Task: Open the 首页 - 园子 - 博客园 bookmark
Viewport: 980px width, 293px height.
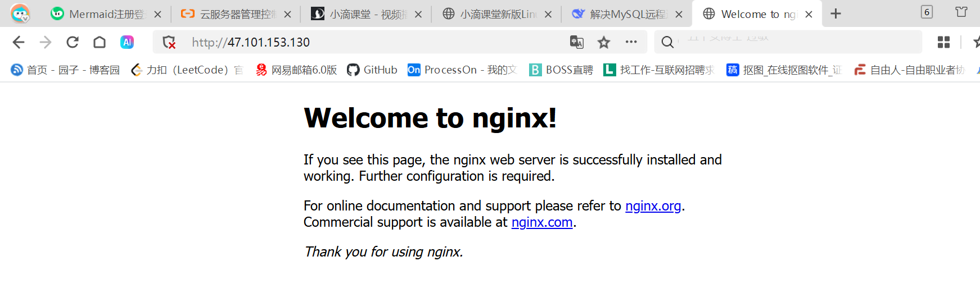Action: click(66, 70)
